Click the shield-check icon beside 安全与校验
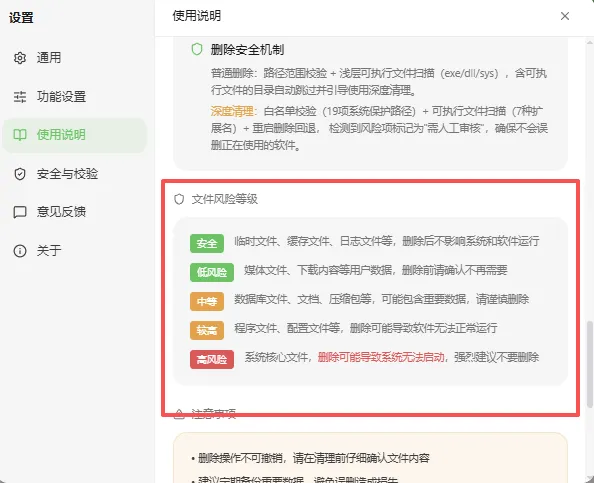 coord(20,174)
